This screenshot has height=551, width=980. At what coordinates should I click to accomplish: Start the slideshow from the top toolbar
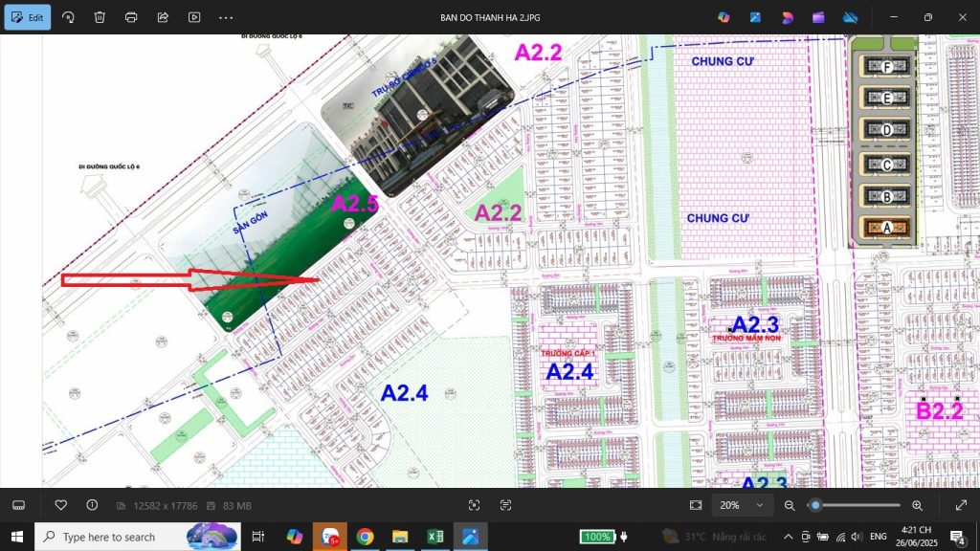(194, 17)
